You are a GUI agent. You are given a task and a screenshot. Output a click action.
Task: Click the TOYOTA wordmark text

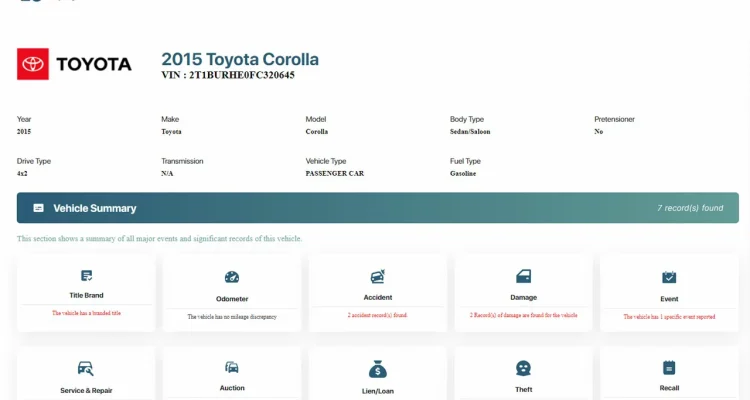[94, 64]
